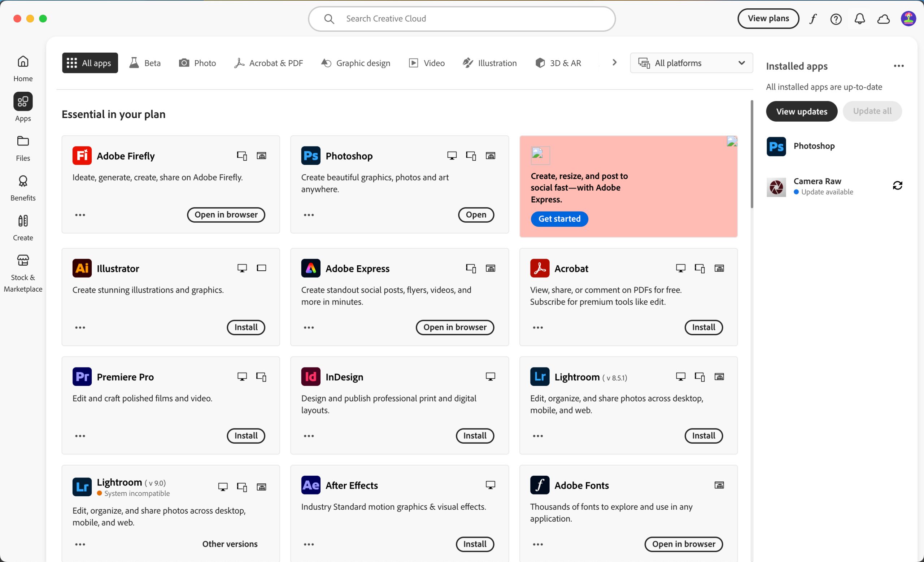Screen dimensions: 924x562
Task: Open the cloud sync status icon
Action: [x=883, y=19]
